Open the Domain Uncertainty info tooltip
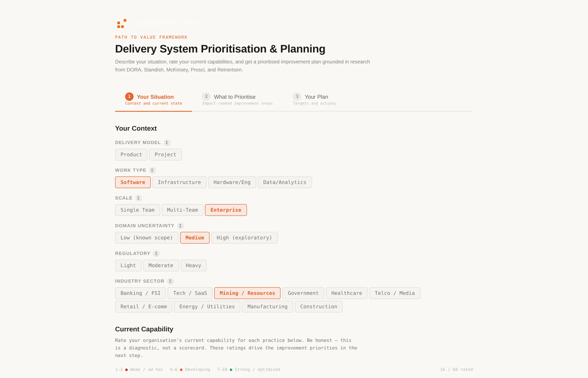 pyautogui.click(x=180, y=226)
